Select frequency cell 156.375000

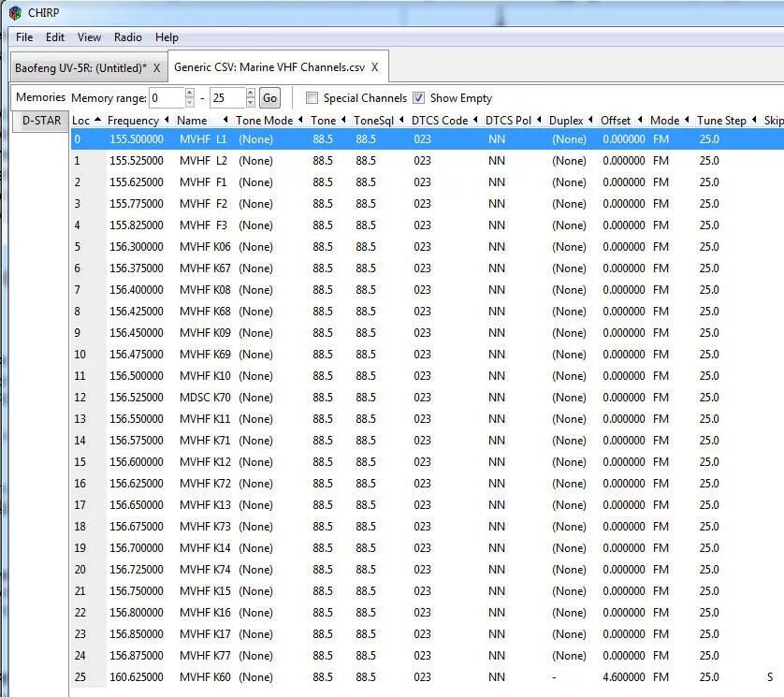(137, 269)
